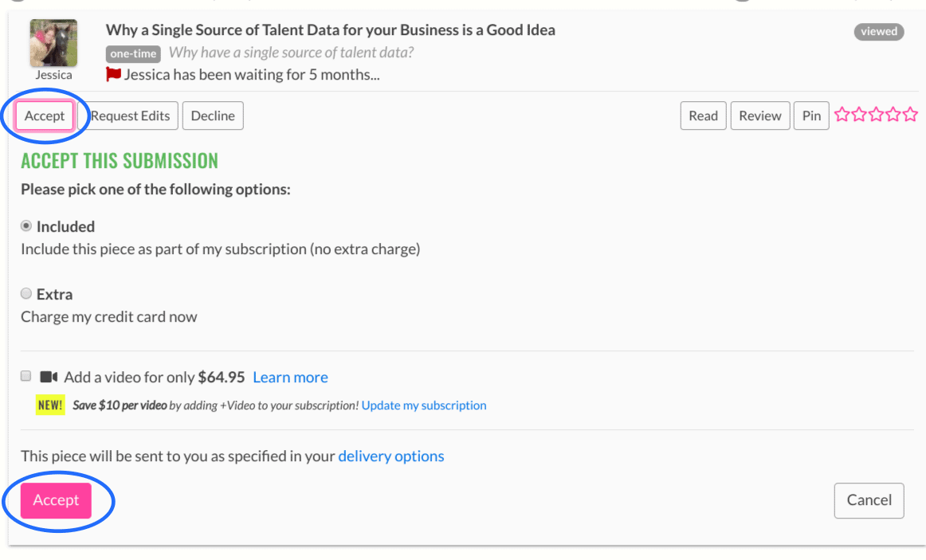The width and height of the screenshot is (926, 560).
Task: Click "Why have a single source of talent data?"
Action: click(291, 53)
